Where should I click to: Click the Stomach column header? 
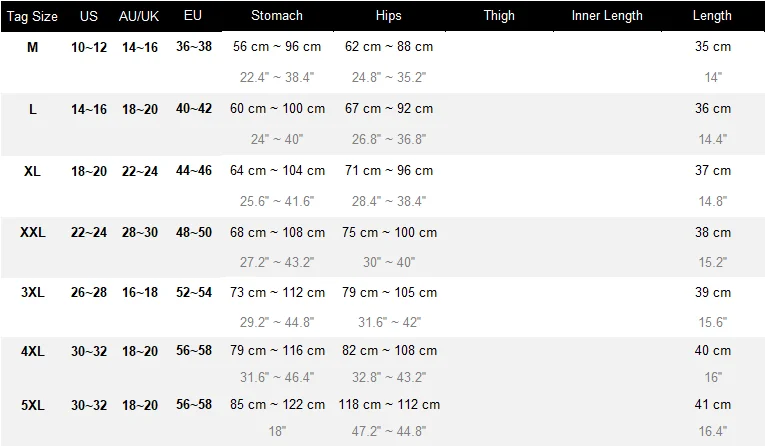pyautogui.click(x=277, y=16)
